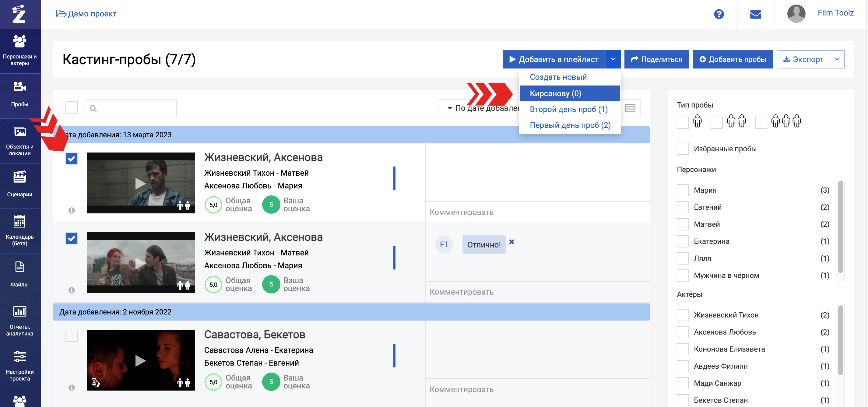Viewport: 868px width, 407px height.
Task: Filter by actor Аксенова Любовь
Action: coord(683,332)
